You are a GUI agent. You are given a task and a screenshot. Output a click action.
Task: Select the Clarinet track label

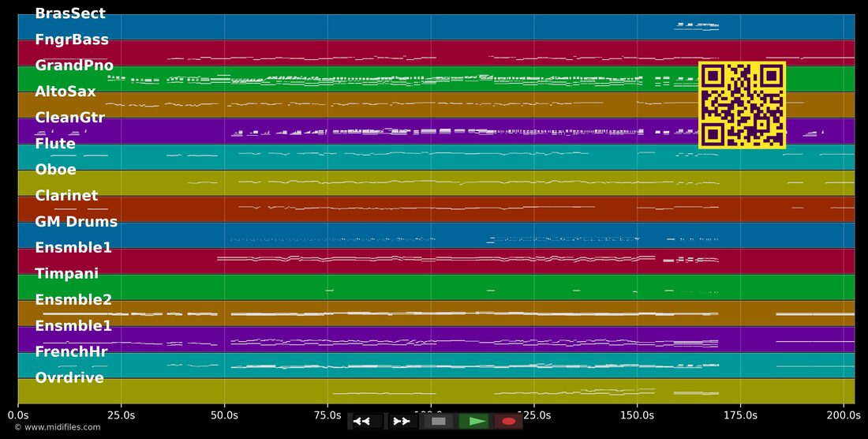click(x=66, y=196)
